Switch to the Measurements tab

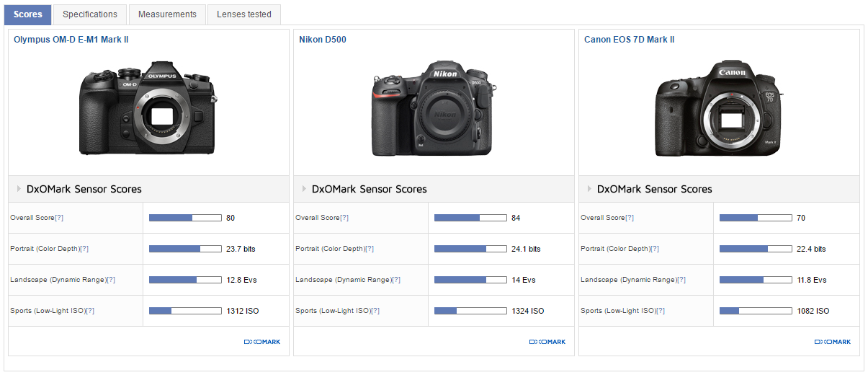(x=167, y=14)
